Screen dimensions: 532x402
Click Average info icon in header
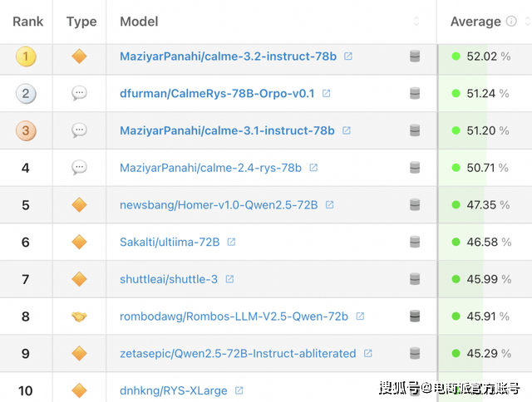pos(511,22)
